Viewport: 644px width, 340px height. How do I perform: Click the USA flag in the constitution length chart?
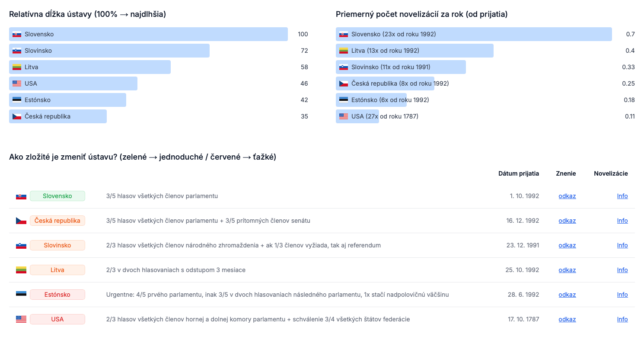point(17,83)
